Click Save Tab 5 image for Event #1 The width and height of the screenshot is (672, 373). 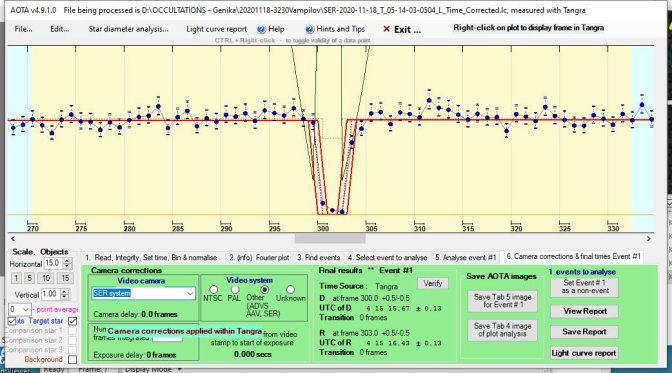[502, 301]
